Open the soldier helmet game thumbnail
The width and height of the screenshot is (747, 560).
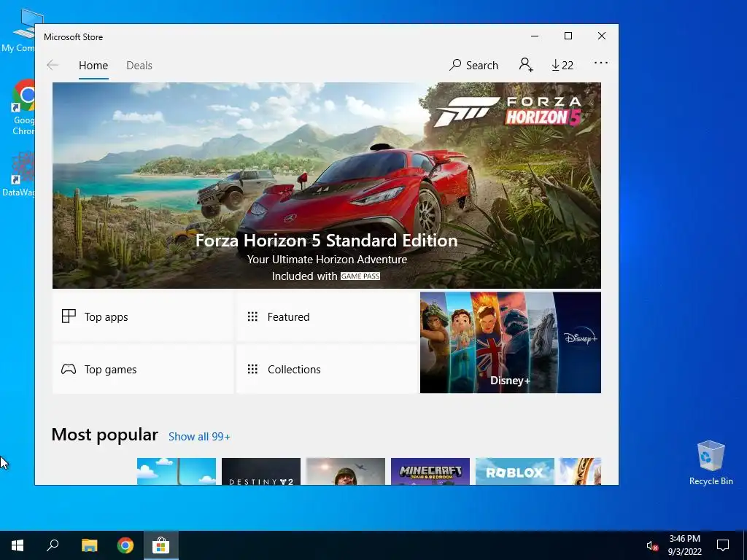[345, 472]
